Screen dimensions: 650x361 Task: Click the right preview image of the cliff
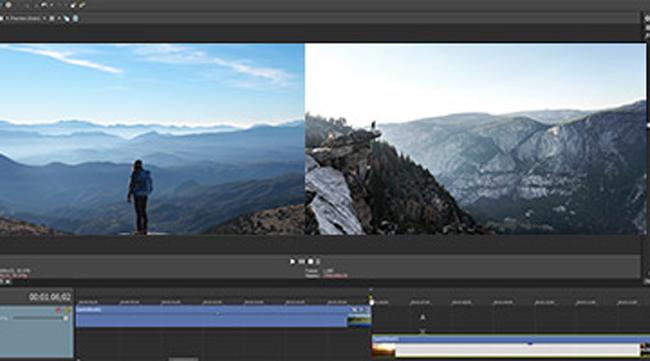475,139
